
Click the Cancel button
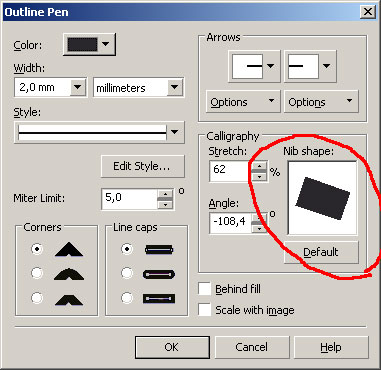coord(252,347)
